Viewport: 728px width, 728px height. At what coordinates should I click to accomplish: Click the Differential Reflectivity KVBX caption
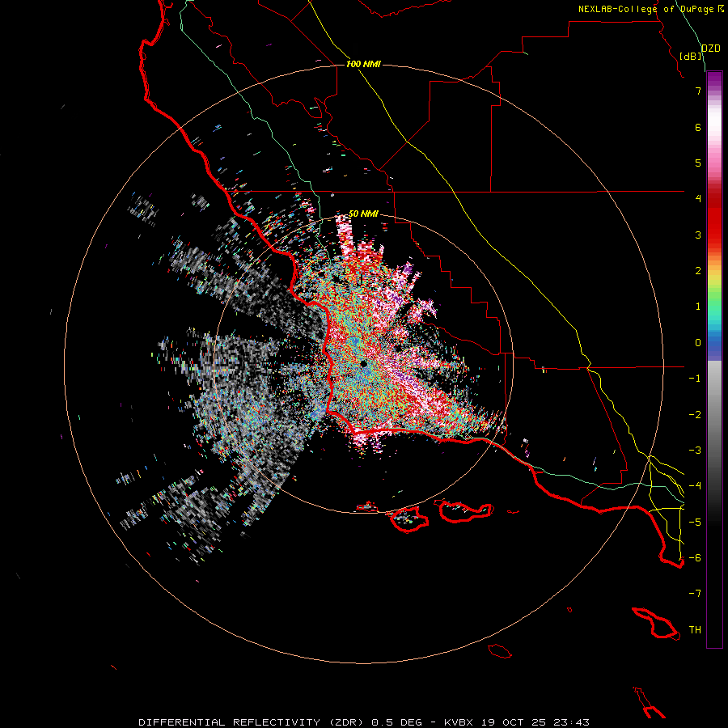(x=364, y=722)
